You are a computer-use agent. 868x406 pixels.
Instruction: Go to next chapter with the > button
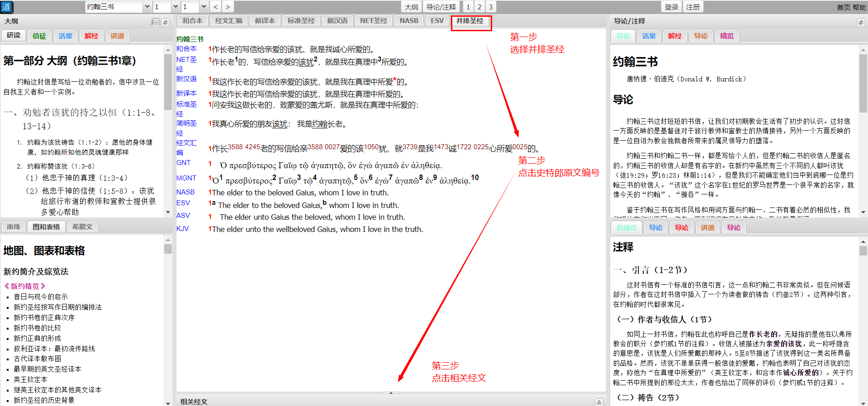228,7
